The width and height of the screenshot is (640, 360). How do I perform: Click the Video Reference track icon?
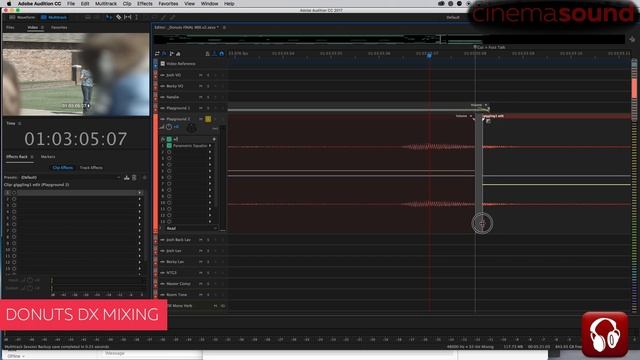pos(162,64)
